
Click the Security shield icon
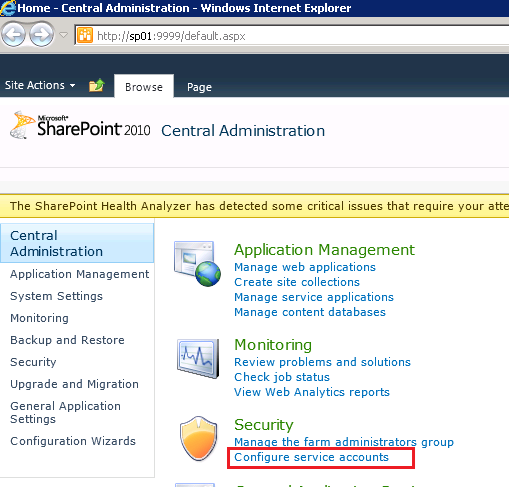point(198,438)
